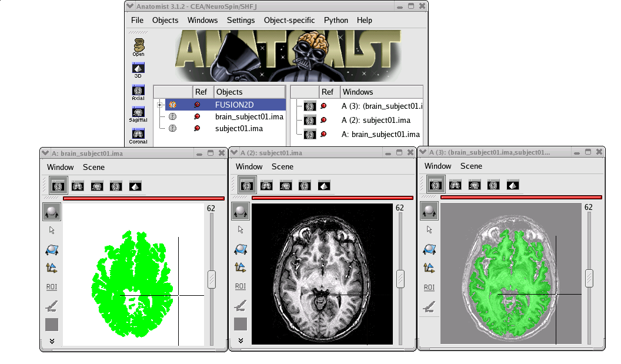Switch fusion window to 3D view icon

(513, 185)
